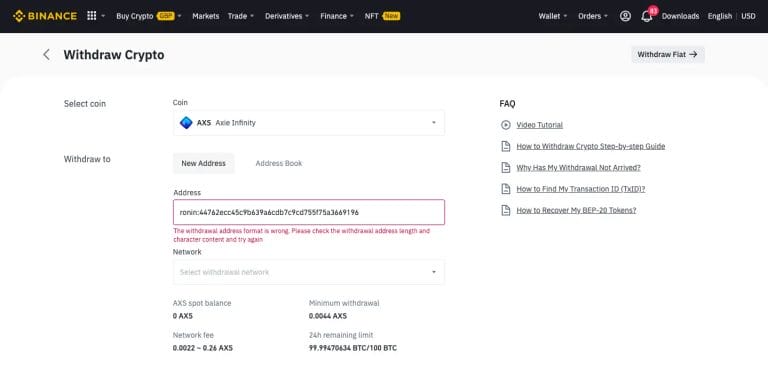This screenshot has height=366, width=768.
Task: Open the notifications bell icon
Action: point(647,17)
